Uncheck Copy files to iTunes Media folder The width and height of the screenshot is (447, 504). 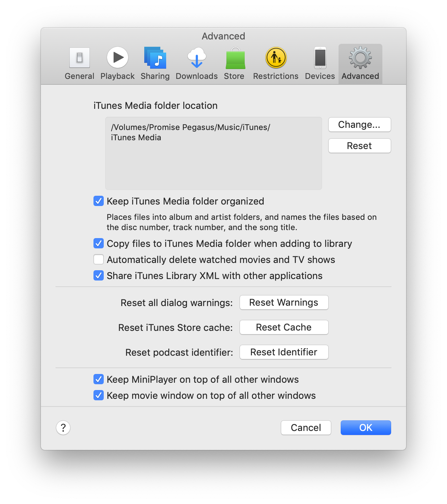click(x=99, y=243)
